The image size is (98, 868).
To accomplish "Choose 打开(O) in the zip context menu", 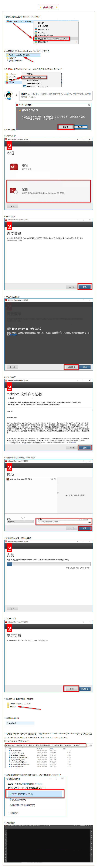I will (41, 23).
